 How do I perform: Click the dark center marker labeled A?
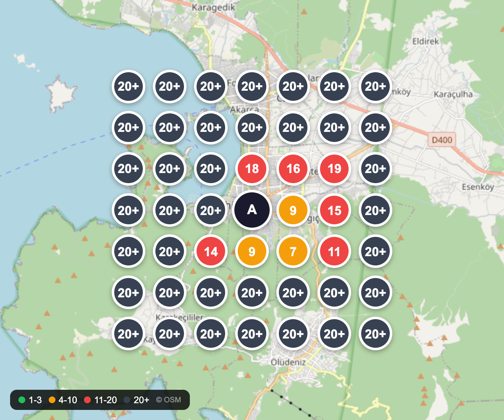click(252, 210)
